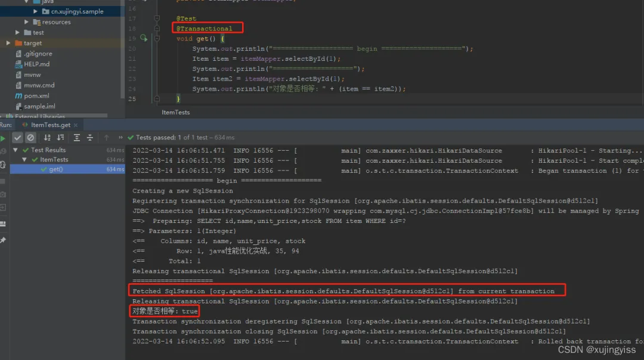Go to previous failed test arrow
The width and height of the screenshot is (644, 360).
[106, 138]
